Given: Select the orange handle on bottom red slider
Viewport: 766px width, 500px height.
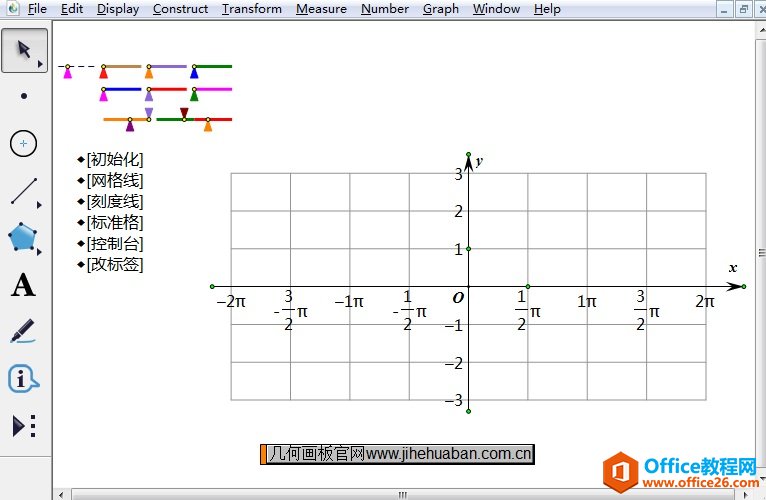Looking at the screenshot, I should pyautogui.click(x=208, y=126).
